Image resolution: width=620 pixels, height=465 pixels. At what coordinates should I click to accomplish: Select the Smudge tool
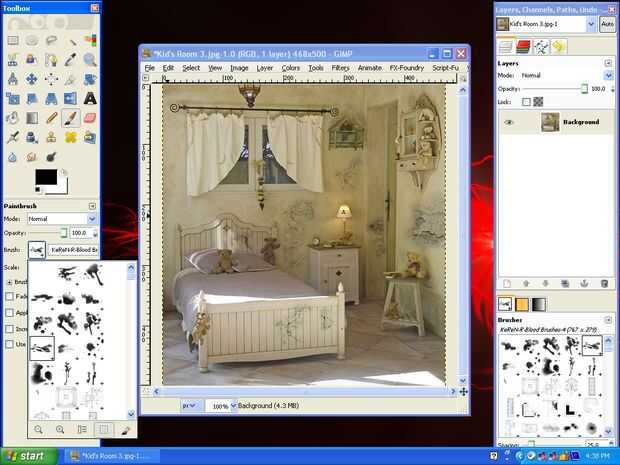click(x=32, y=157)
